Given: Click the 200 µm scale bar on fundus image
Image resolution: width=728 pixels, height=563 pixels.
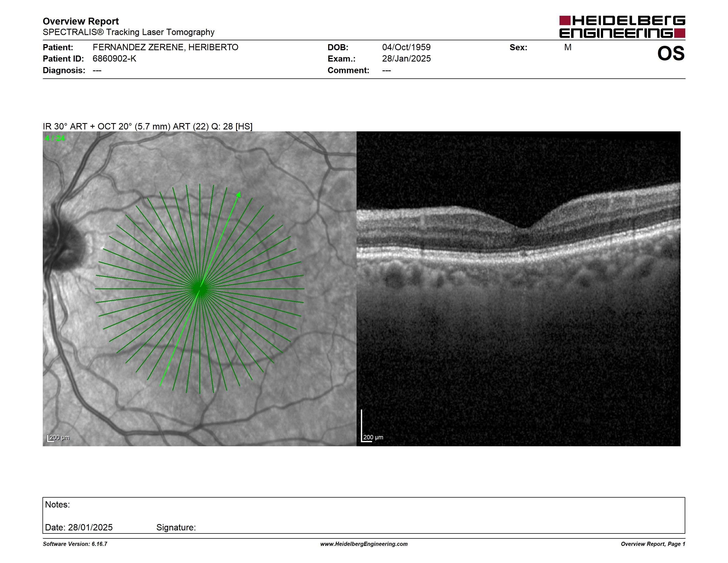Looking at the screenshot, I should [x=58, y=438].
